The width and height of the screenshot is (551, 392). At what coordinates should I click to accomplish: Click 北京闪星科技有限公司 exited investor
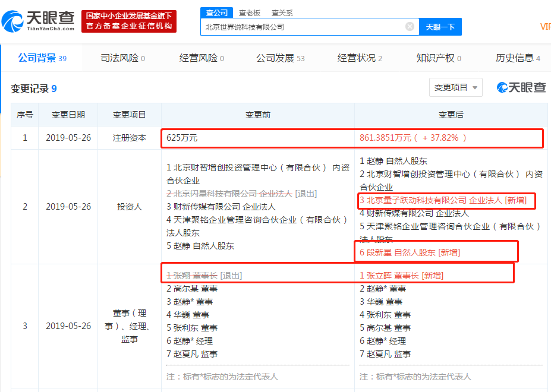[241, 194]
